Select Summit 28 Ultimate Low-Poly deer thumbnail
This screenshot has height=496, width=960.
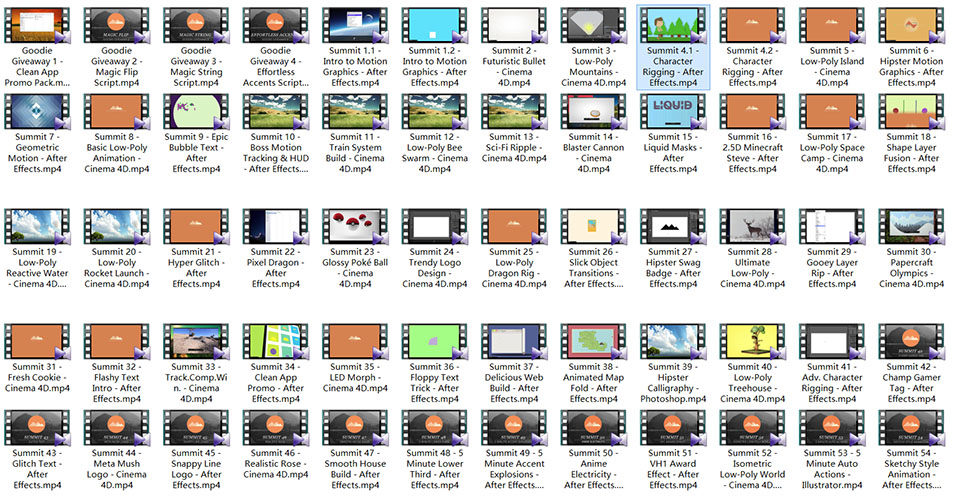point(752,227)
